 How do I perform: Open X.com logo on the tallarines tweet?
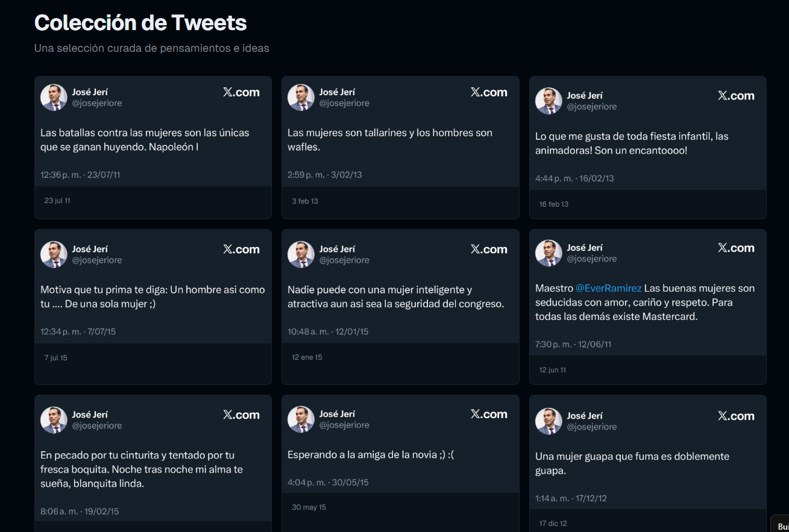coord(489,92)
